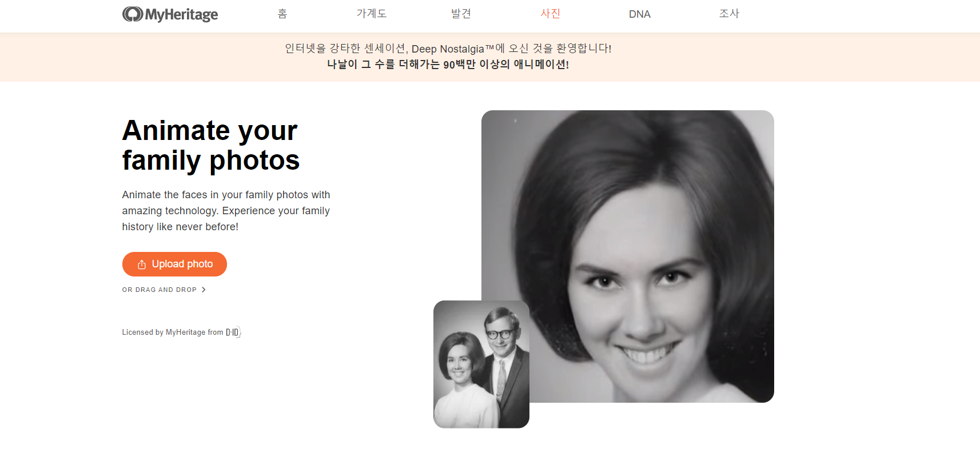The height and width of the screenshot is (469, 980).
Task: Click the large animated woman portrait
Action: click(x=628, y=256)
